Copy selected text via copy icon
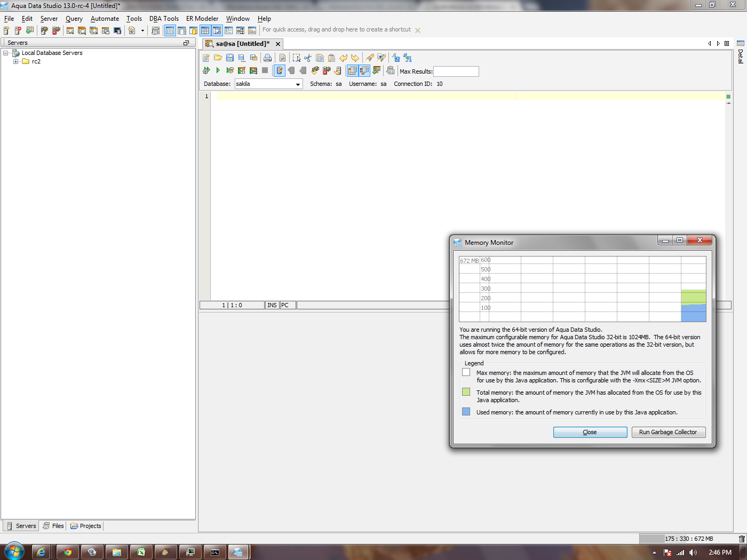 pyautogui.click(x=320, y=58)
